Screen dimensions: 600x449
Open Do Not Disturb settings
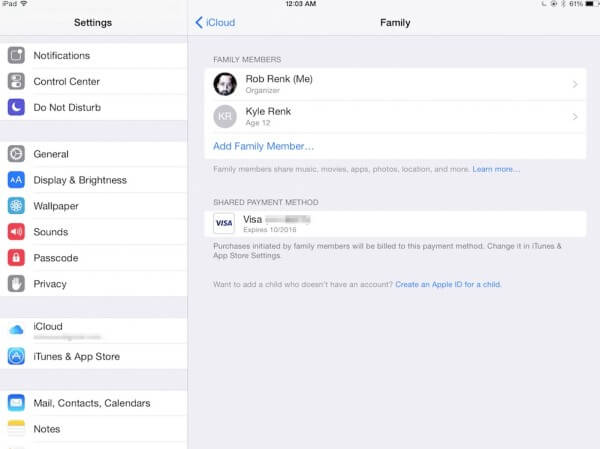point(94,108)
